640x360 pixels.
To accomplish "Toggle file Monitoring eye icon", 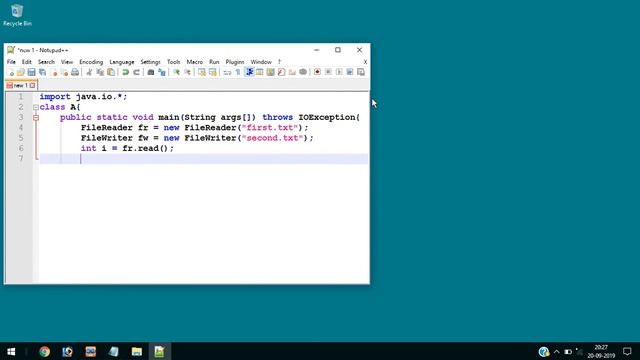I will coord(303,72).
